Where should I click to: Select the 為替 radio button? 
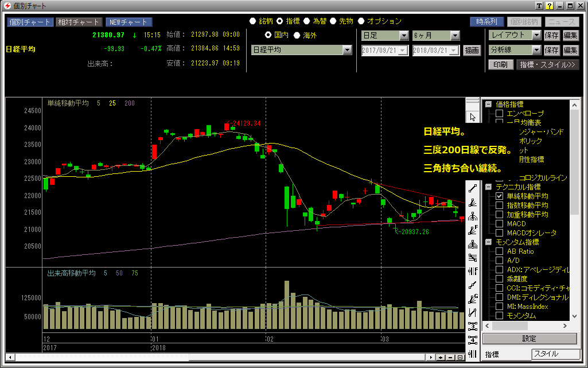click(x=307, y=21)
